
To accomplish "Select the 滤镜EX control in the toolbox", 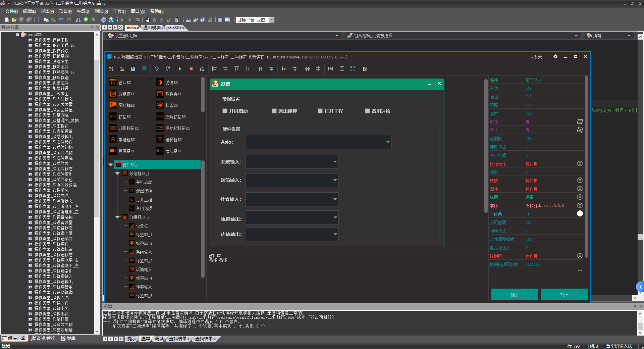I will click(x=167, y=83).
